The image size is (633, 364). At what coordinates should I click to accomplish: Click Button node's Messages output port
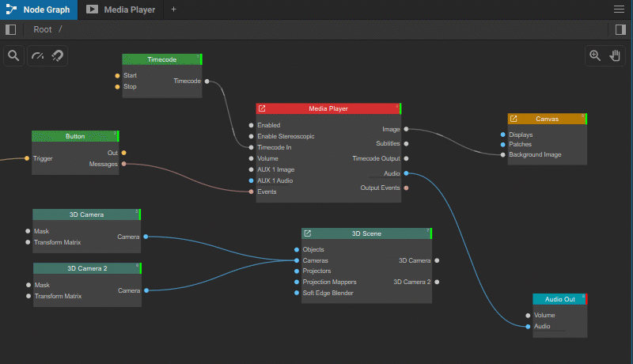tap(124, 164)
